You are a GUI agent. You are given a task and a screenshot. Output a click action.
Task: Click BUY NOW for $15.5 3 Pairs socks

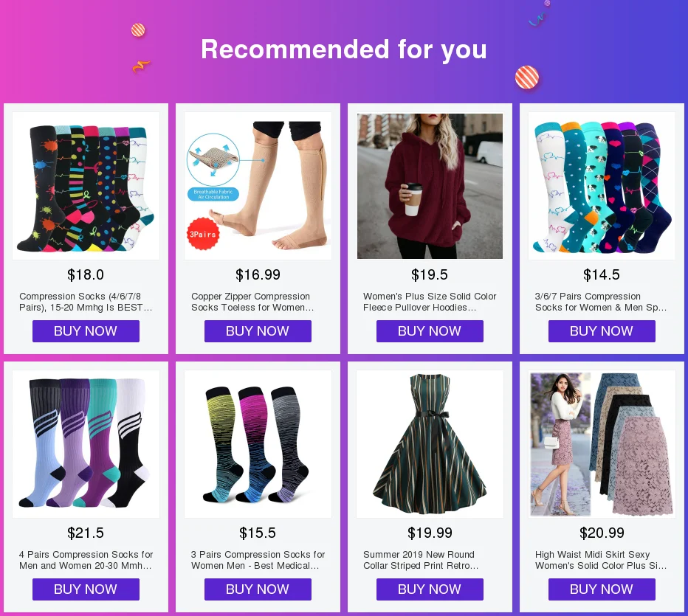coord(258,589)
